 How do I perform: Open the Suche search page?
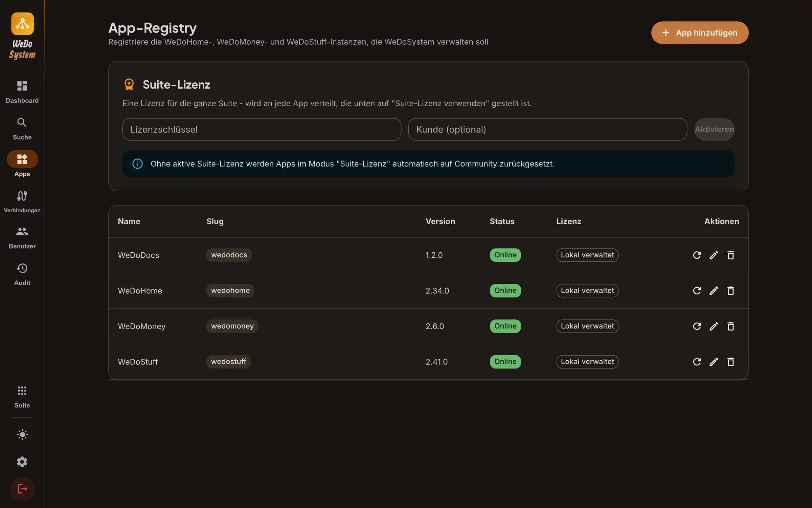pos(22,129)
